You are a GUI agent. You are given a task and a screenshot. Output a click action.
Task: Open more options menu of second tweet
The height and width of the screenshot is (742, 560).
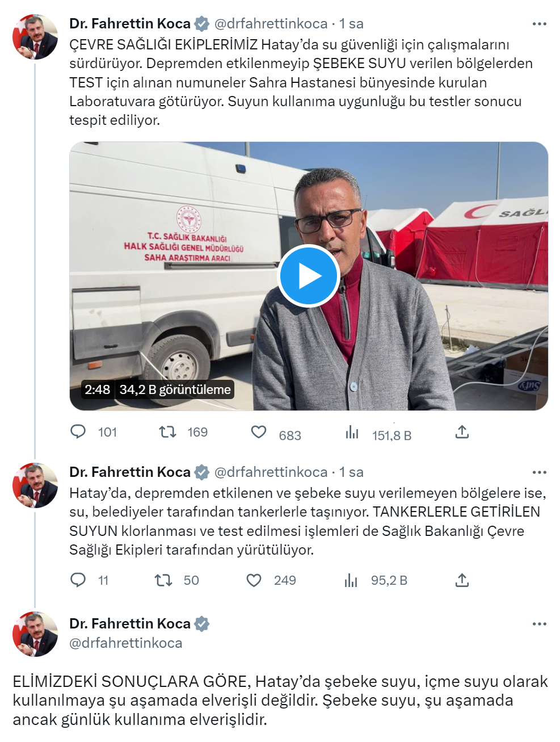click(540, 472)
